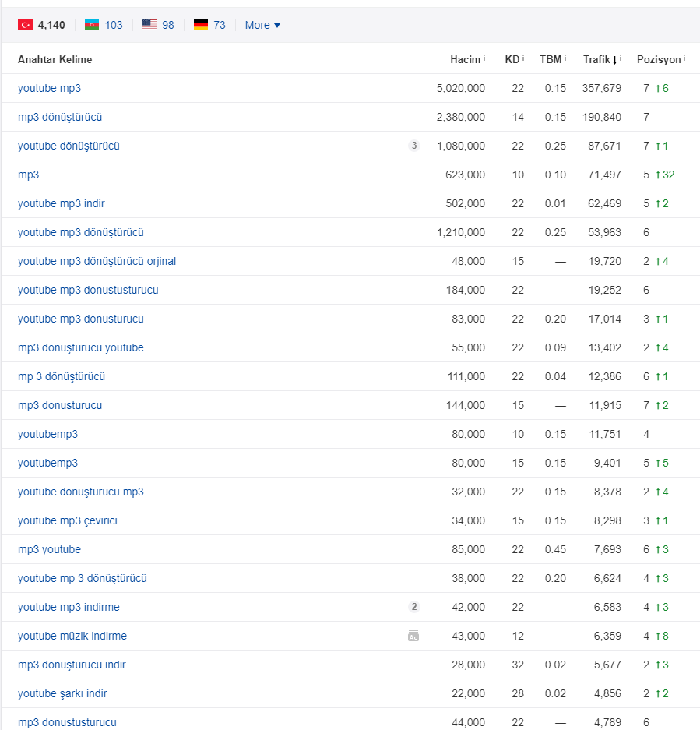Click the traffic value 357,679
Screen dimensions: 700x730
(601, 88)
